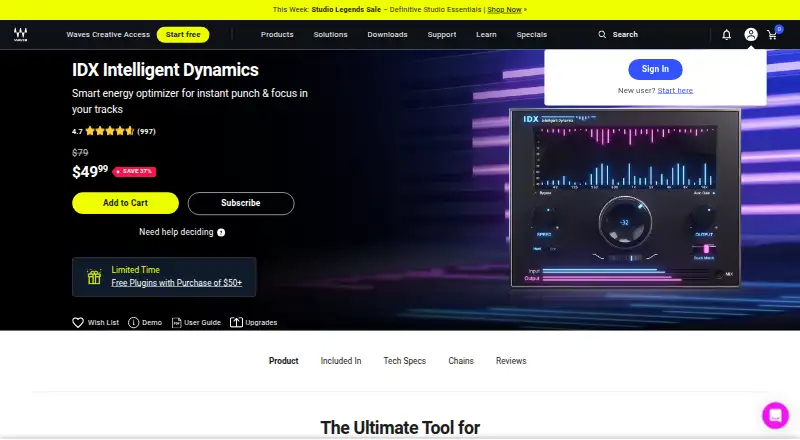Switch to the Tech Specs tab
This screenshot has width=800, height=440.
405,361
